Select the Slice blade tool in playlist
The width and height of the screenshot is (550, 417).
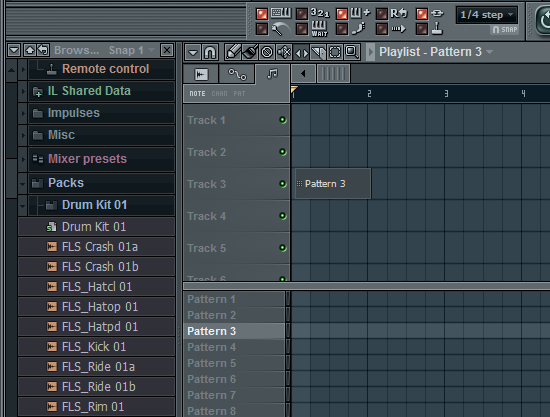point(318,53)
